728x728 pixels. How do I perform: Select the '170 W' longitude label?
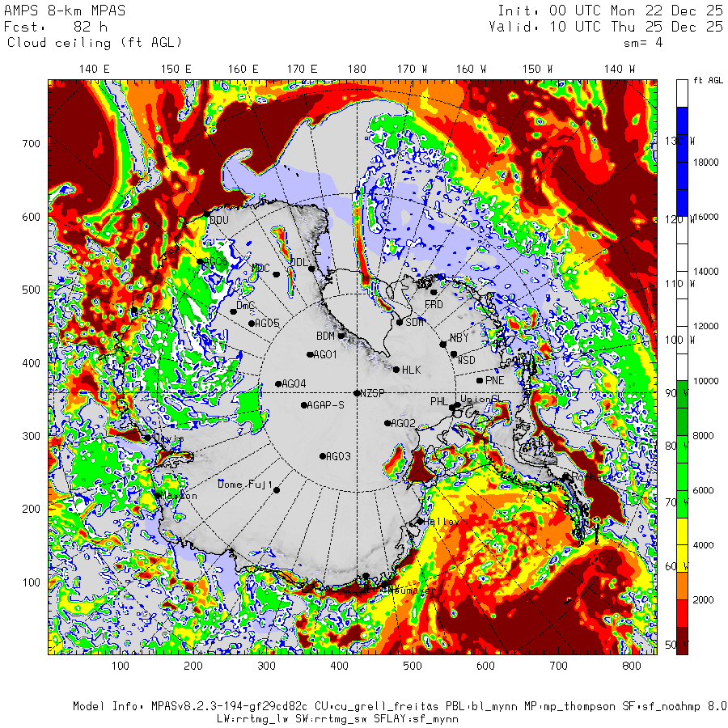coord(412,70)
